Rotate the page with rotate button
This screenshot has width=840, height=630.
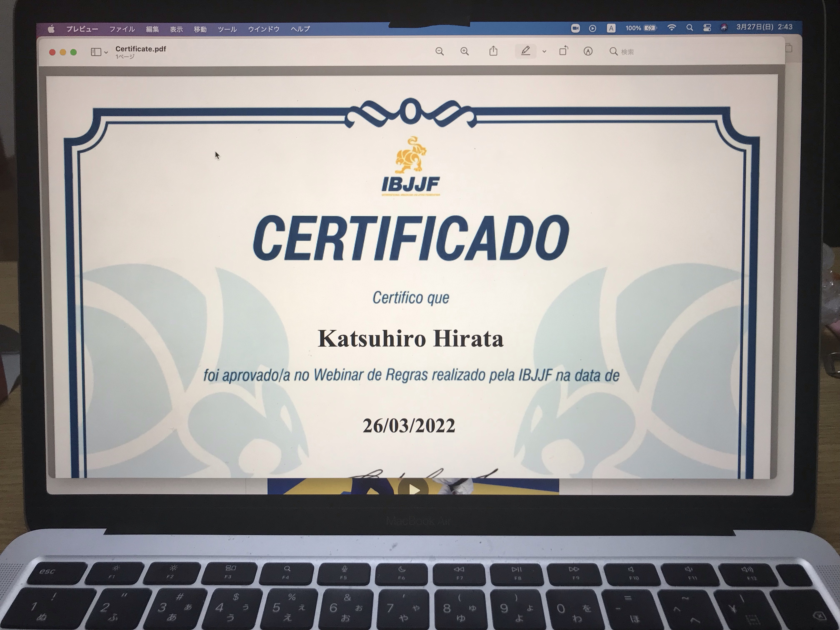pyautogui.click(x=564, y=51)
